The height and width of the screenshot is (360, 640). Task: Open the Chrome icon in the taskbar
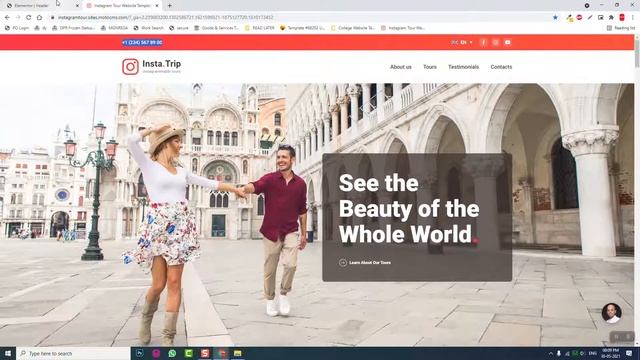click(x=221, y=353)
